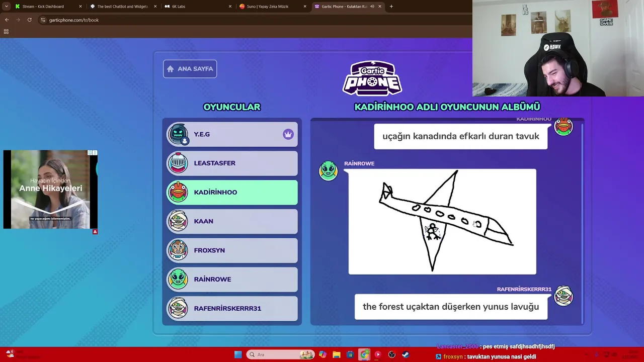Open RAİNROWE's album row
Screen dimensions: 644x362
click(x=232, y=279)
